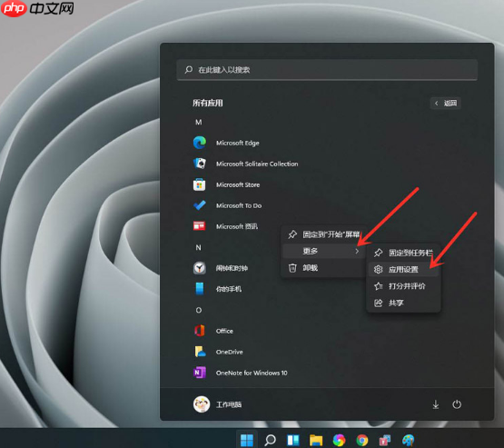Click the O letter group header
The width and height of the screenshot is (504, 448).
199,310
